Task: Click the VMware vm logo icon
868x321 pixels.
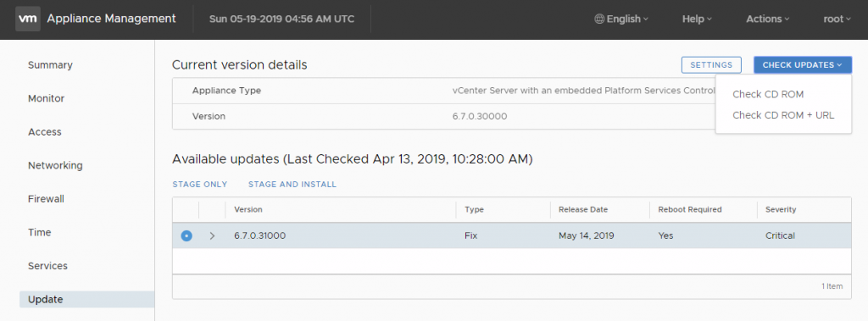Action: 28,19
